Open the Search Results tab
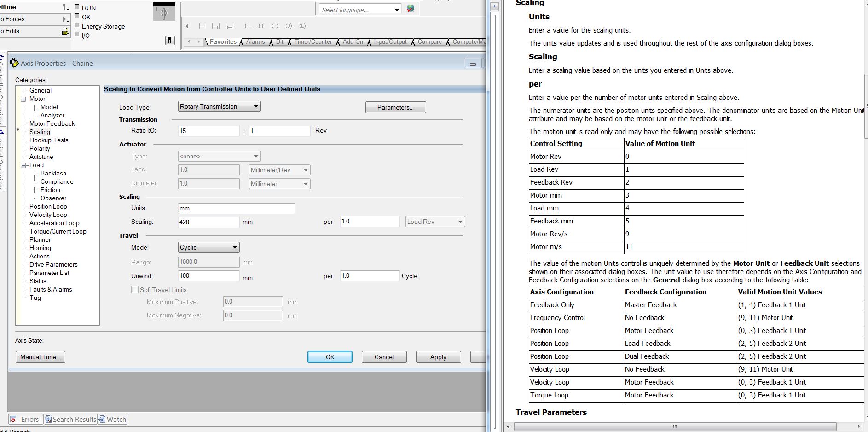This screenshot has height=432, width=868. [x=71, y=420]
